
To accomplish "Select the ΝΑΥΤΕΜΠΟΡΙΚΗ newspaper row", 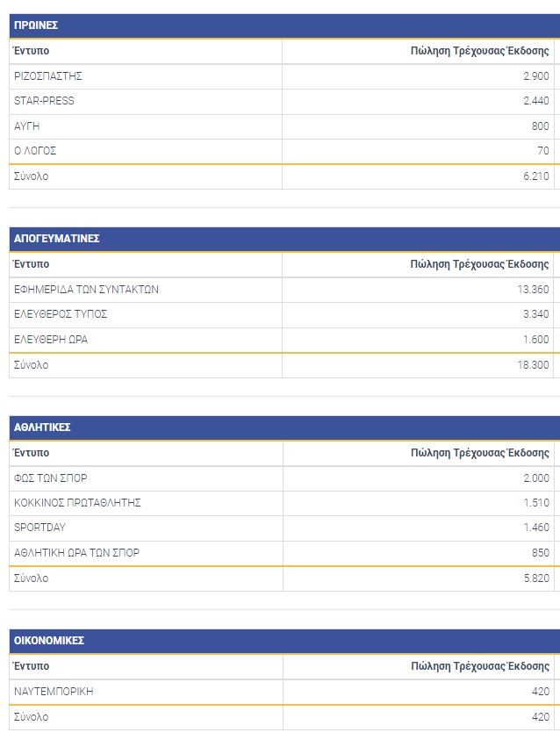I will (54, 692).
